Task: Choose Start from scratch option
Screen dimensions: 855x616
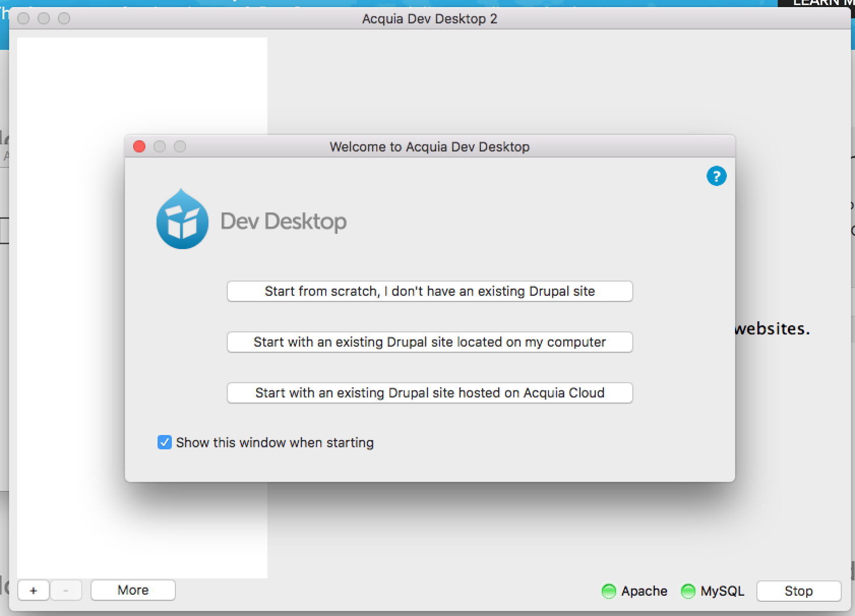Action: 430,291
